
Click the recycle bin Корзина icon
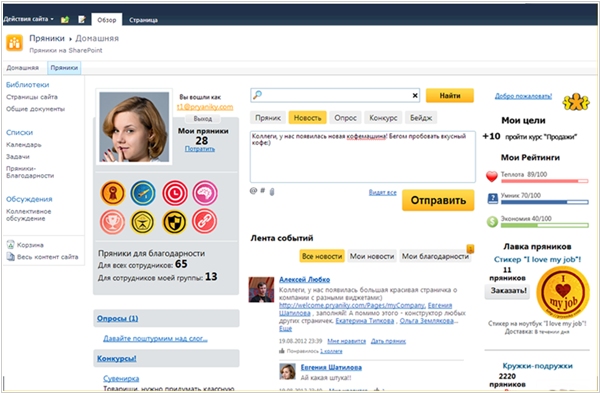(10, 245)
